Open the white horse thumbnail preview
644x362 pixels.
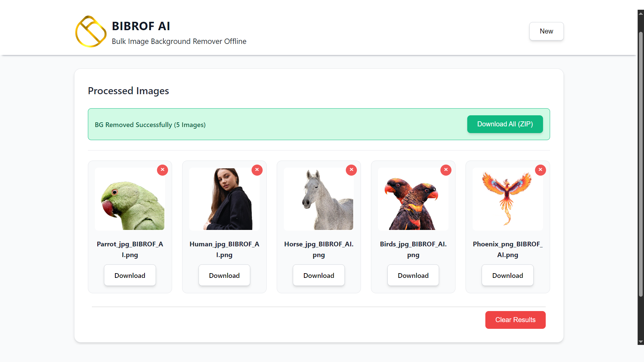pyautogui.click(x=319, y=199)
